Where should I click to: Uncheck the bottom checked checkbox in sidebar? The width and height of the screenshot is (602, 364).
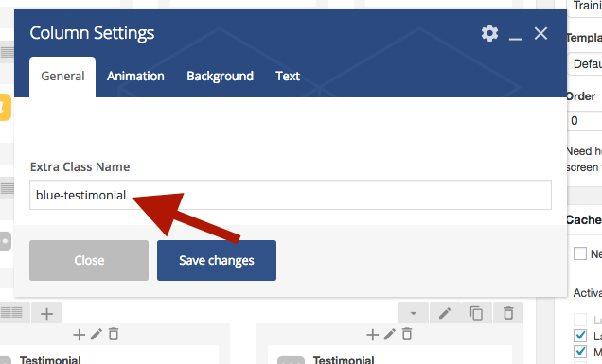point(580,352)
